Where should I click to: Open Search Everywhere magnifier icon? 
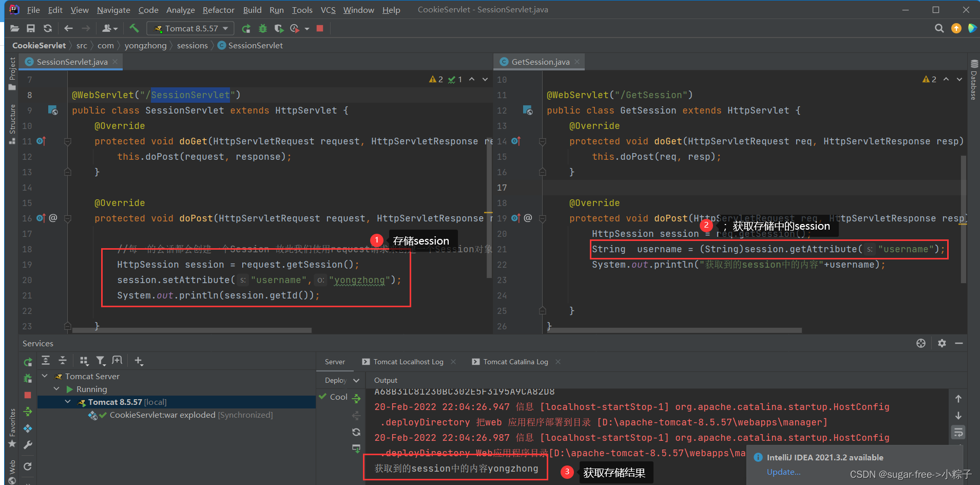[939, 28]
